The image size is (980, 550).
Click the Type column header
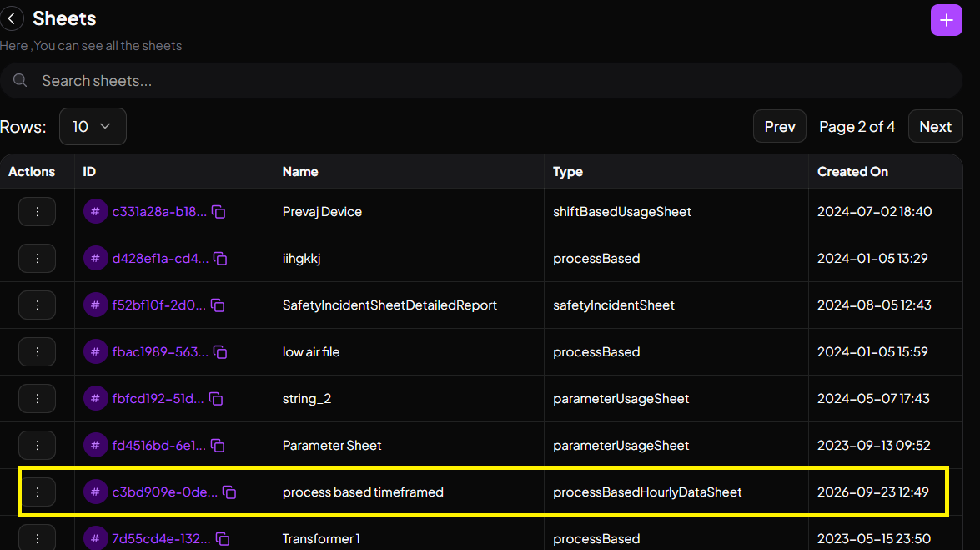pos(567,171)
